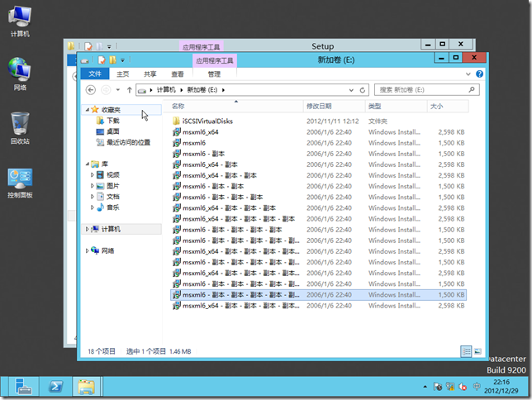Sort by the 类型 column header
Image resolution: width=532 pixels, height=400 pixels.
(396, 107)
